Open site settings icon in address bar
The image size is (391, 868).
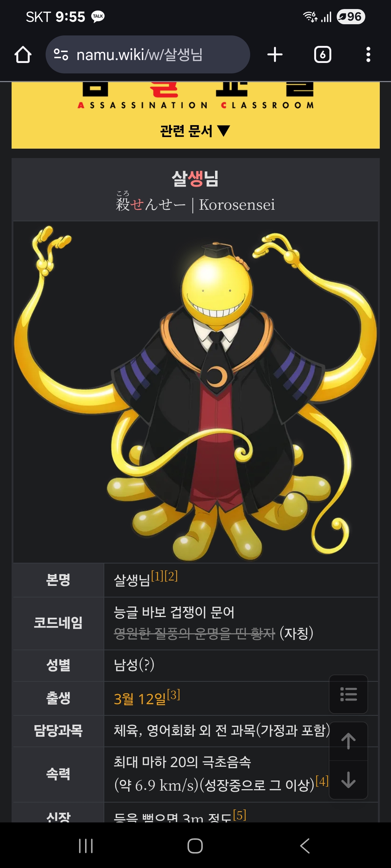61,55
